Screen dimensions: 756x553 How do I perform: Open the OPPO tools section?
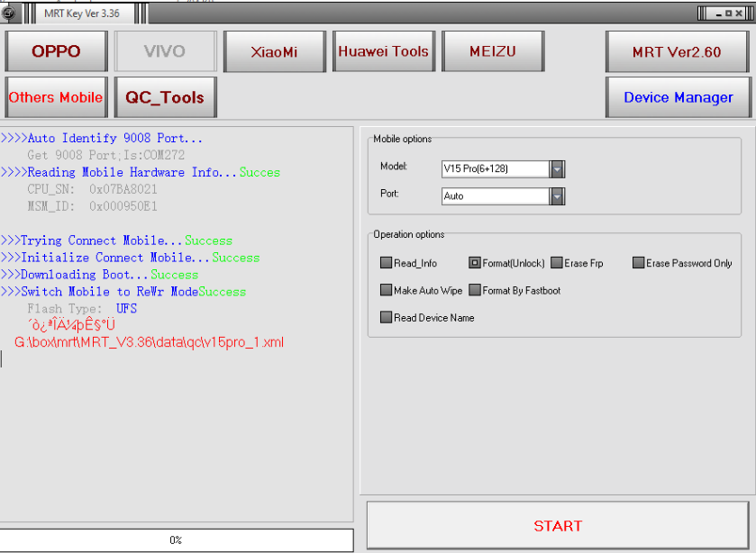pos(57,51)
